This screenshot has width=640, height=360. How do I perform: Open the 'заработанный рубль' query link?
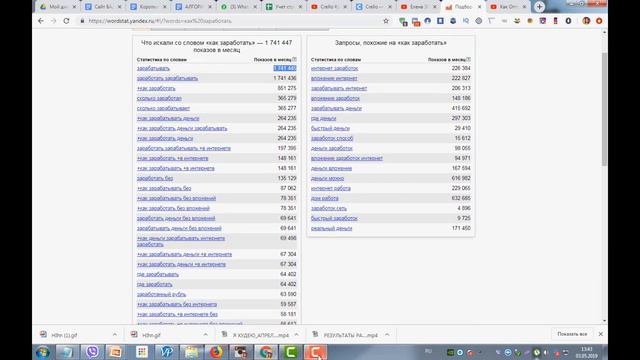161,294
